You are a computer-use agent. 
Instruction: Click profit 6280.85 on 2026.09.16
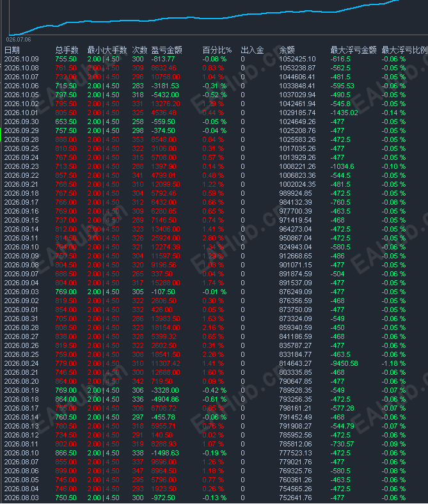click(164, 212)
